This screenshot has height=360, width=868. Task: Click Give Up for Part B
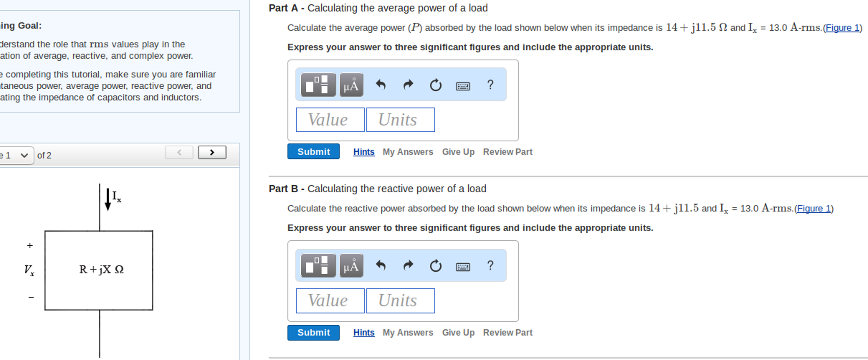tap(458, 332)
